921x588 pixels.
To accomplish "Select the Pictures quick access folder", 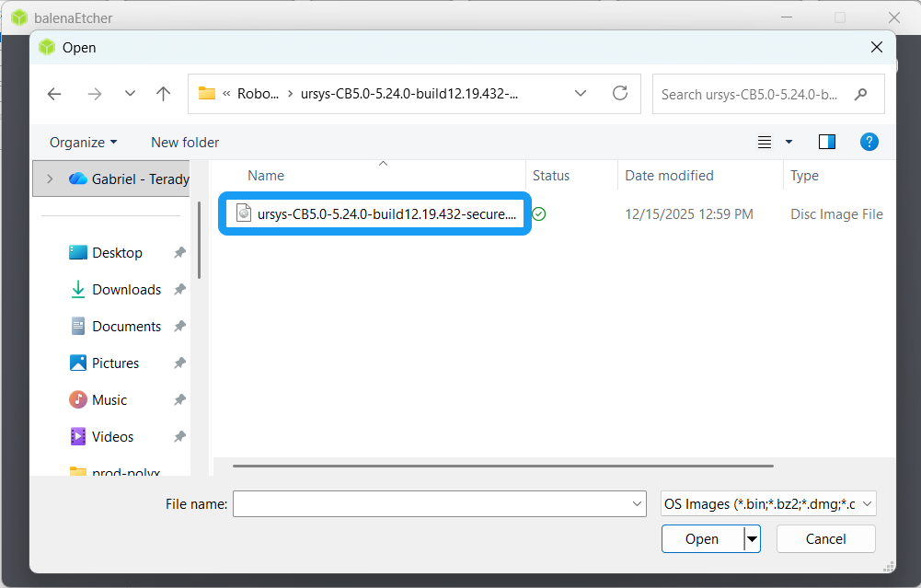I will pos(115,363).
